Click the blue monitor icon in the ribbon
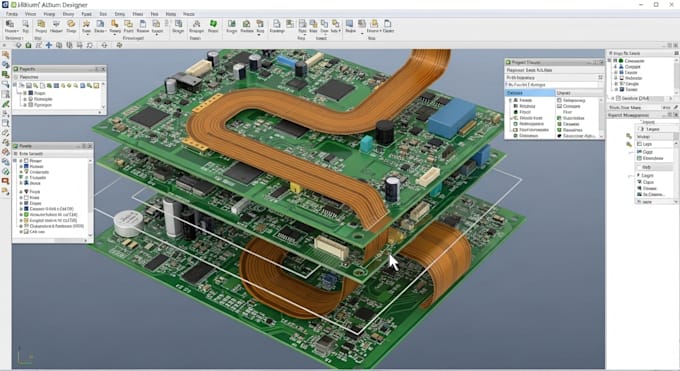 (x=350, y=23)
